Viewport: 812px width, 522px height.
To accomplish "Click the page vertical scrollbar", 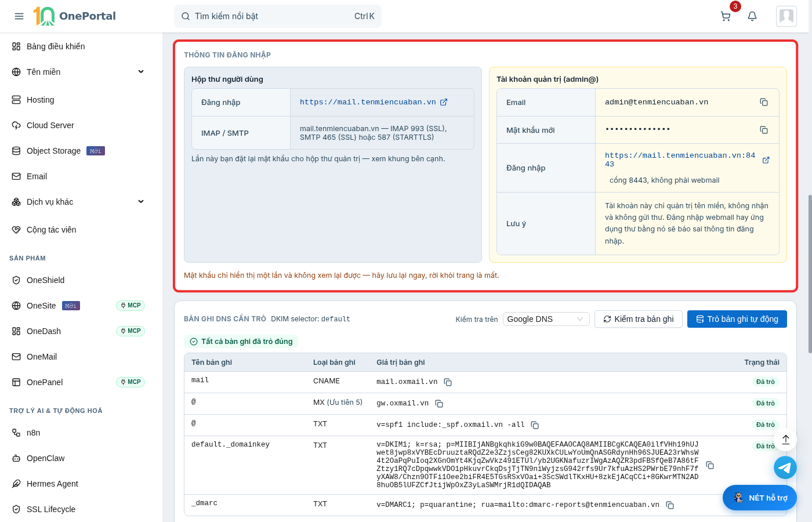I will click(810, 274).
